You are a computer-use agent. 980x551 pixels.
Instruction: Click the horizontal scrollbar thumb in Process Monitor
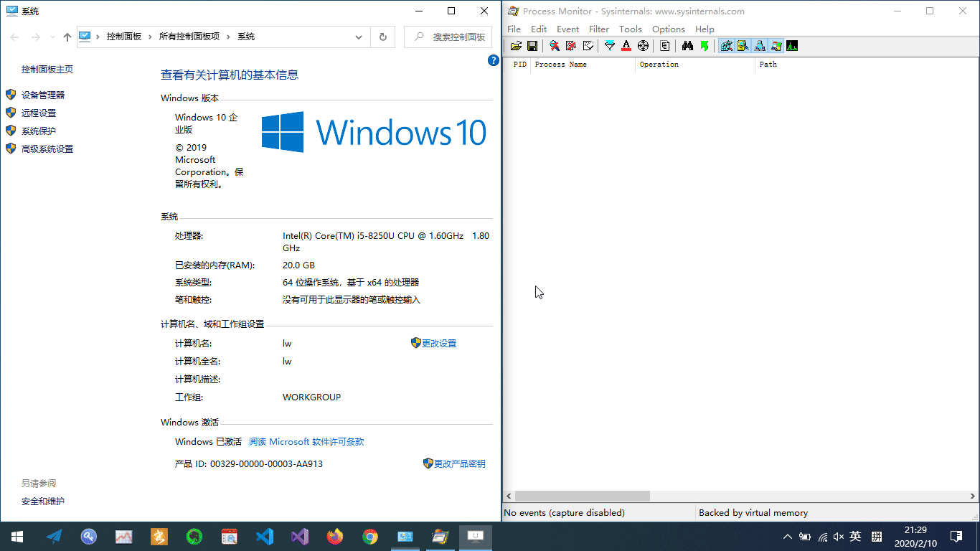click(583, 496)
